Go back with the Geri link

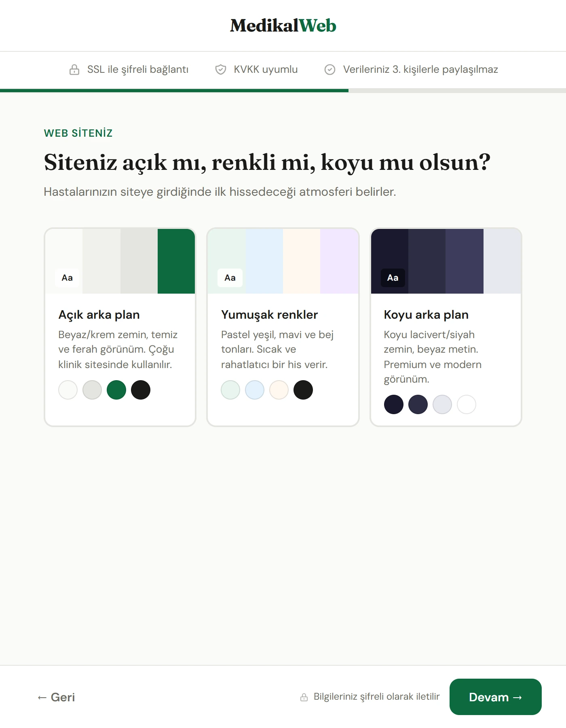[57, 697]
